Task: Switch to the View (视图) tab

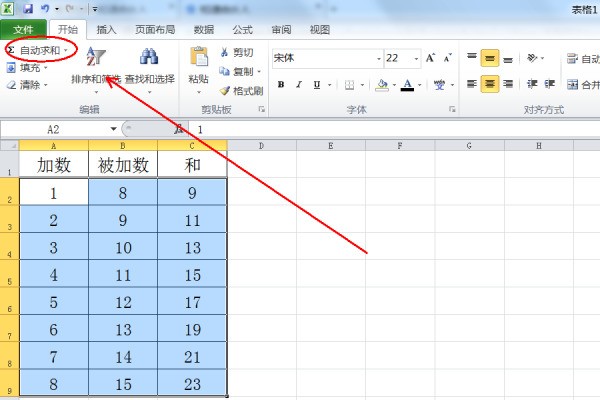Action: [320, 29]
